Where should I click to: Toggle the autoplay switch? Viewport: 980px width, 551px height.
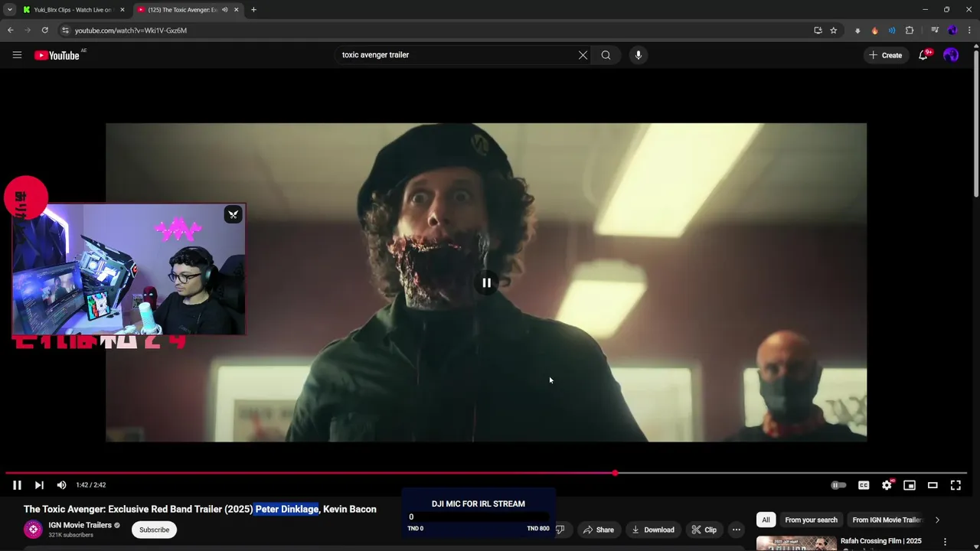pos(838,485)
